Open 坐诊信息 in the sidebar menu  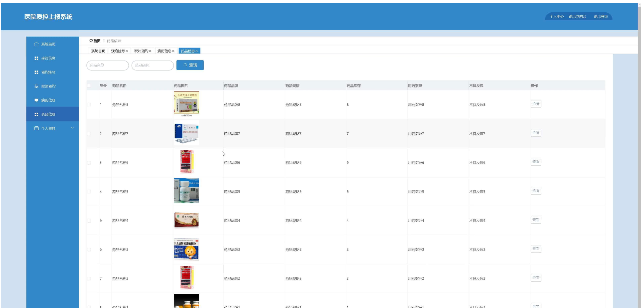point(53,58)
